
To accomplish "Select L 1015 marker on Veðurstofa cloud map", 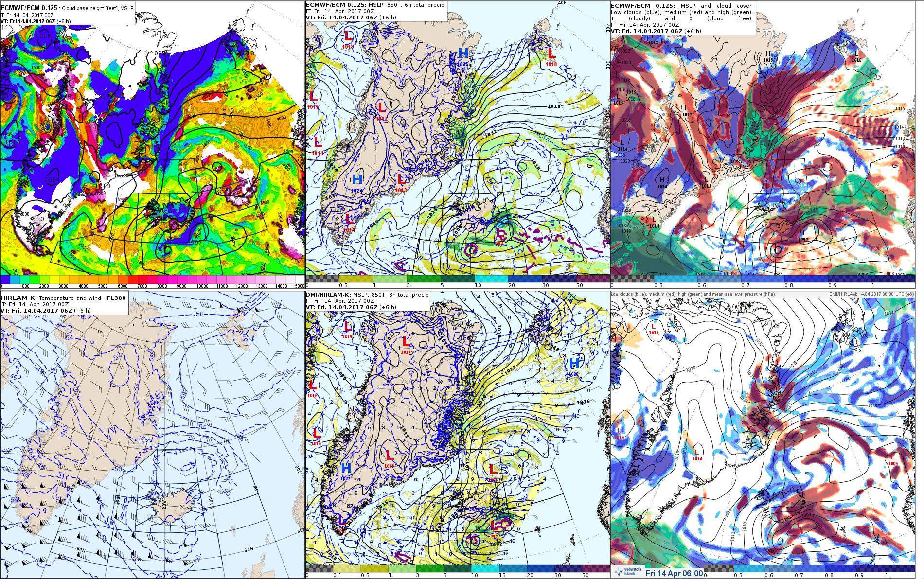I will pyautogui.click(x=619, y=434).
